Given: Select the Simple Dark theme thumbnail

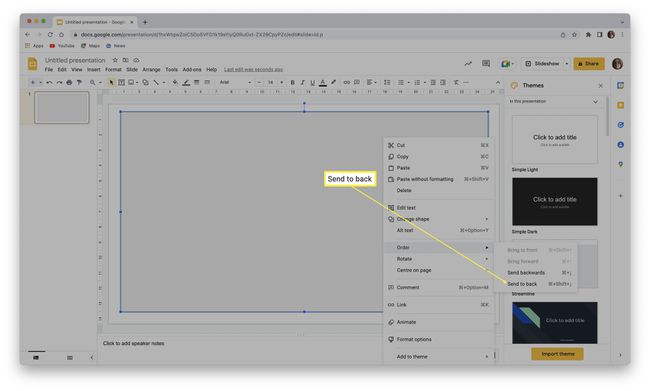Looking at the screenshot, I should point(555,202).
